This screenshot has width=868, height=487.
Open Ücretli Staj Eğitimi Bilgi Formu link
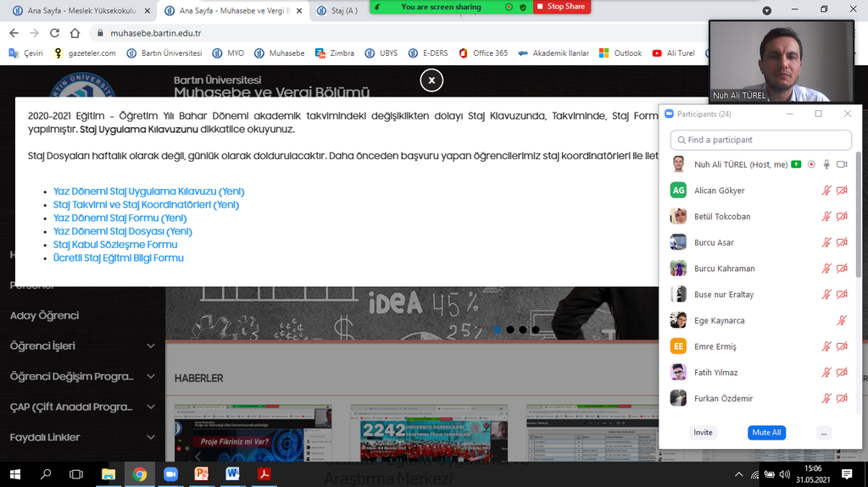point(119,257)
